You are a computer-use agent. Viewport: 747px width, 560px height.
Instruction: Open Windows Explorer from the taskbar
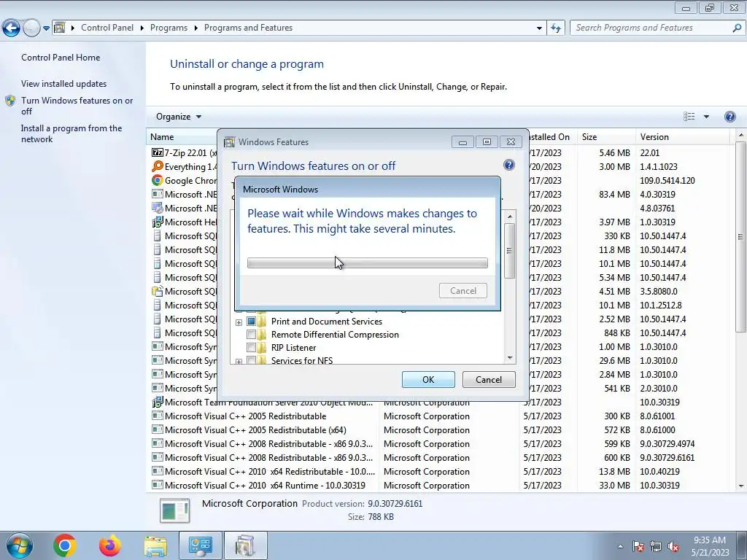point(155,545)
